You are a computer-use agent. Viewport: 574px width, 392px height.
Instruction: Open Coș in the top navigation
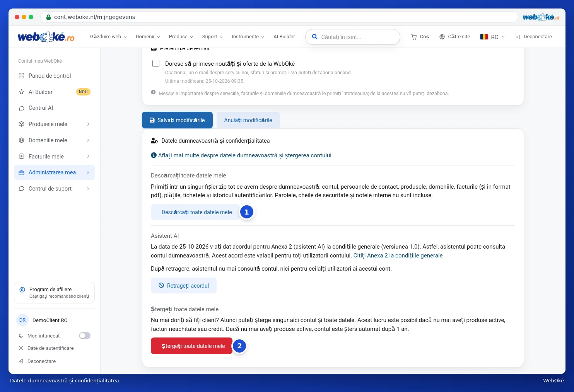click(420, 37)
